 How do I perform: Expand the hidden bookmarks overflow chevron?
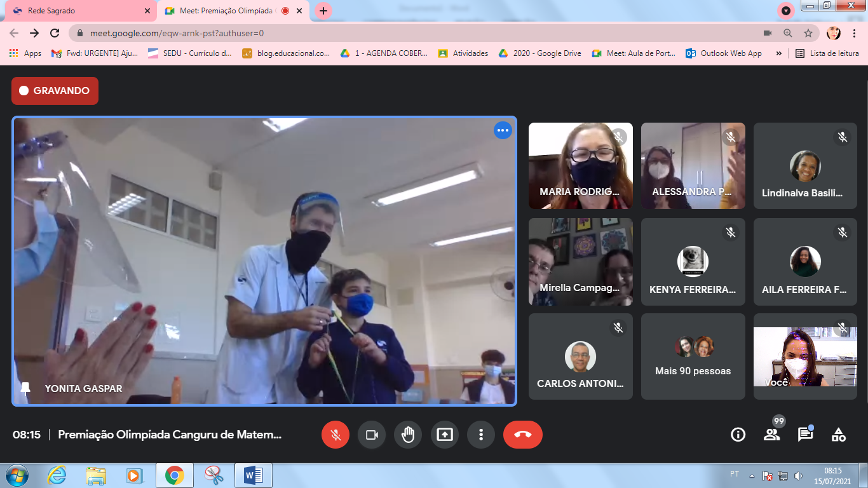click(x=779, y=53)
